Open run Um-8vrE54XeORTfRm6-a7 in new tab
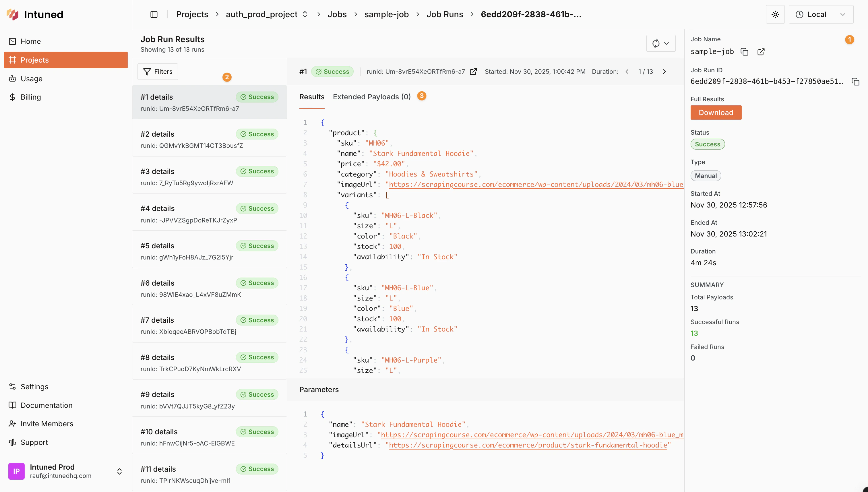The image size is (868, 492). click(x=473, y=71)
